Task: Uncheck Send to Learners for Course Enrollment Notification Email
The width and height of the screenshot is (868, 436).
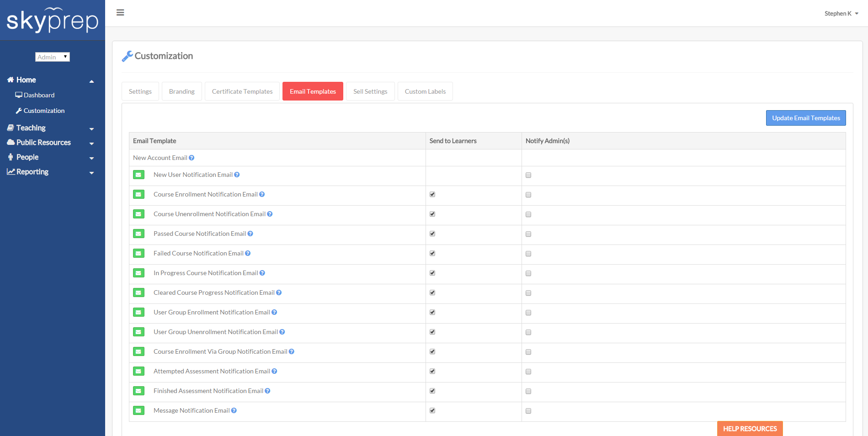Action: tap(432, 194)
